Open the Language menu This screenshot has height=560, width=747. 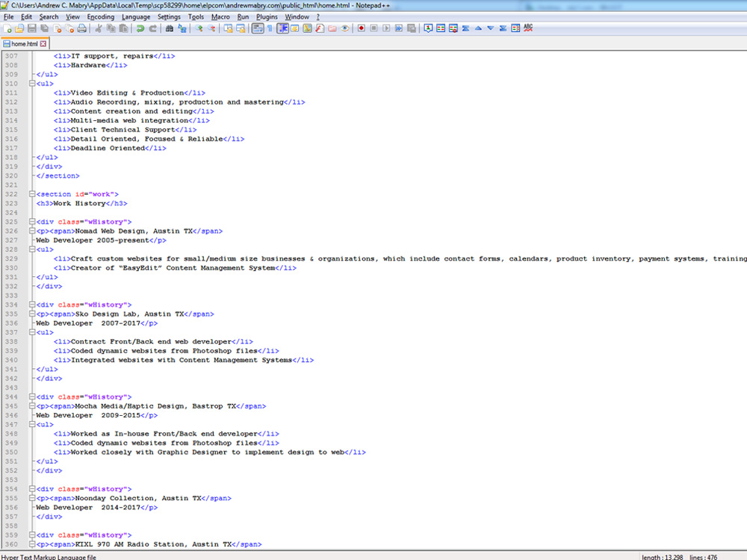pyautogui.click(x=135, y=16)
